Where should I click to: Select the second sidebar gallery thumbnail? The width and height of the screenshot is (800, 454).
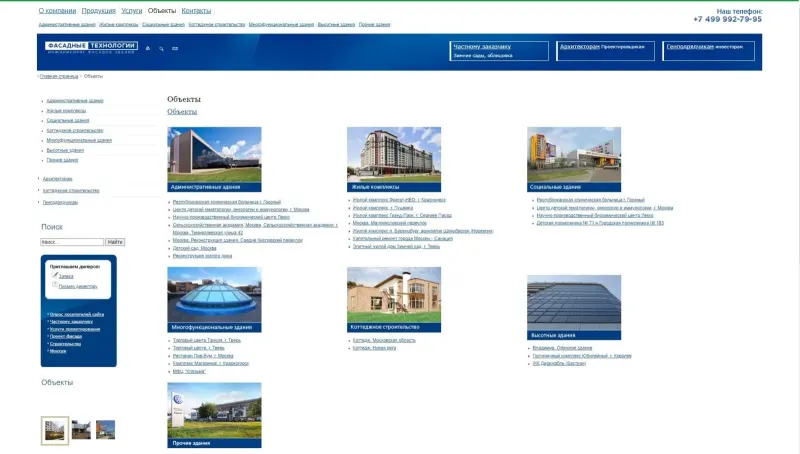coord(81,430)
